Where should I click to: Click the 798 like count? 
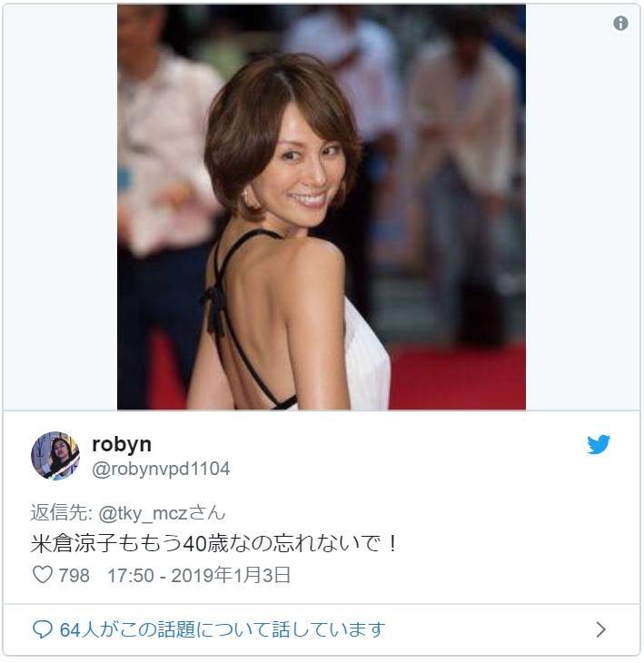74,575
